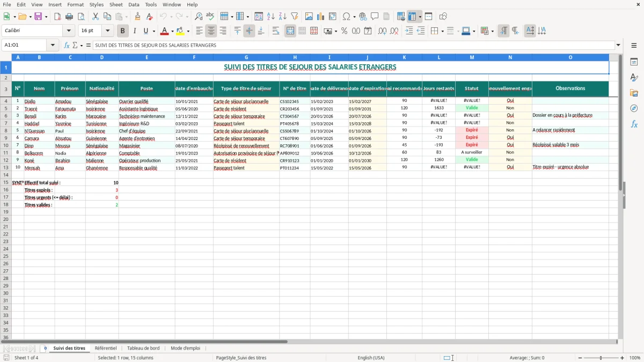Click the zoom out minus button

[580, 358]
